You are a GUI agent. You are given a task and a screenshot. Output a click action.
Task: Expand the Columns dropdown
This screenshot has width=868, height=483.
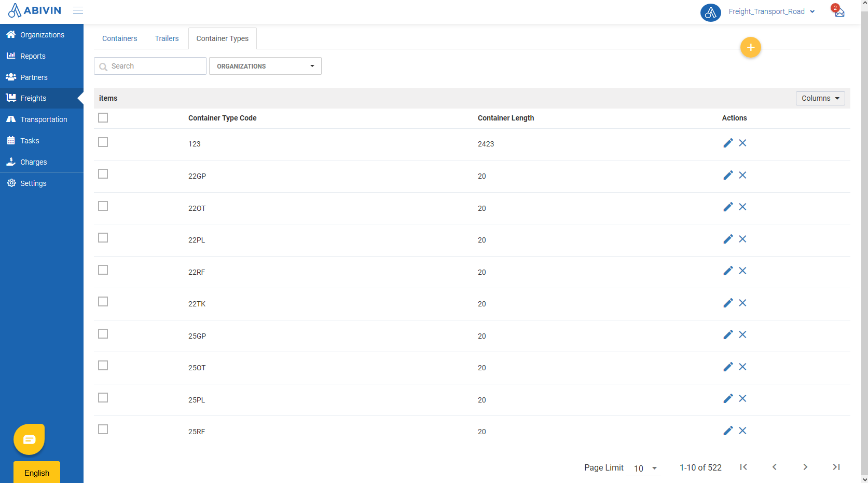(x=820, y=98)
